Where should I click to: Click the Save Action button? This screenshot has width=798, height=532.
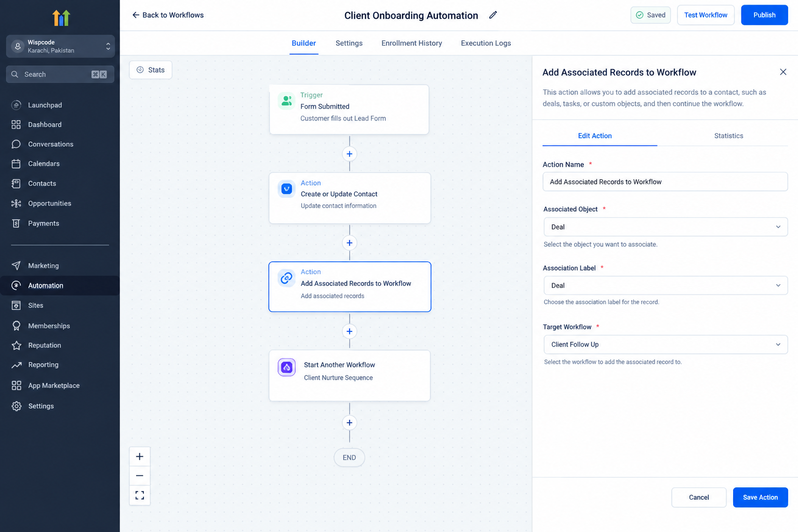(760, 497)
